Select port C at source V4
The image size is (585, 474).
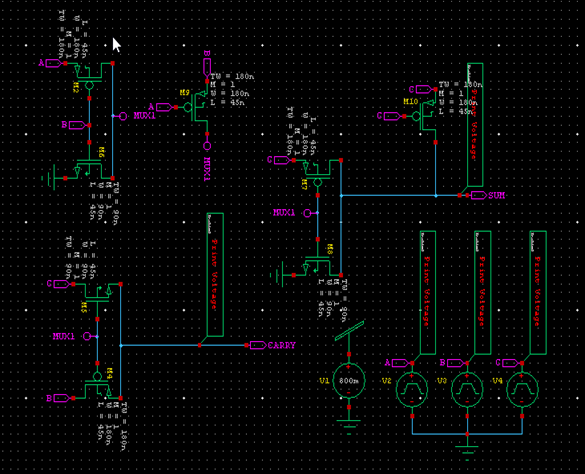510,363
